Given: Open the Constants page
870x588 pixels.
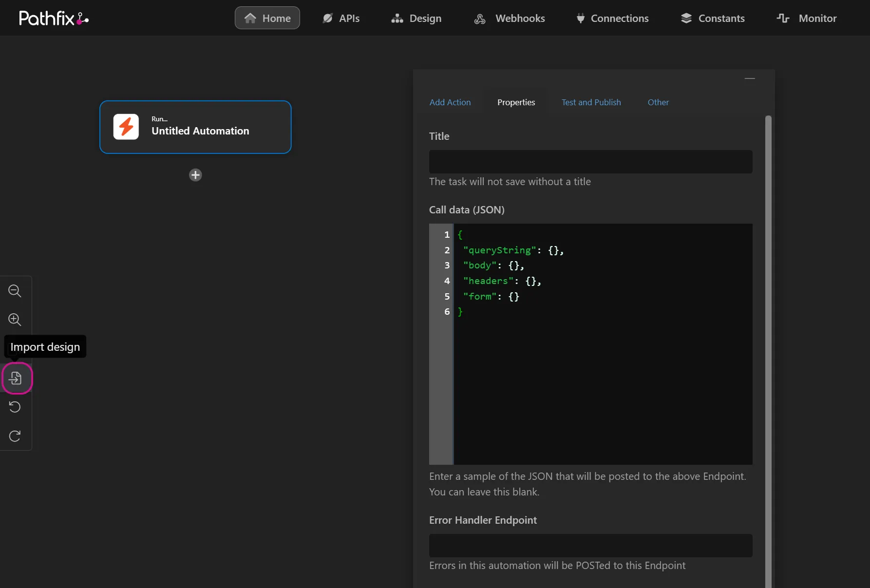Looking at the screenshot, I should pyautogui.click(x=713, y=18).
